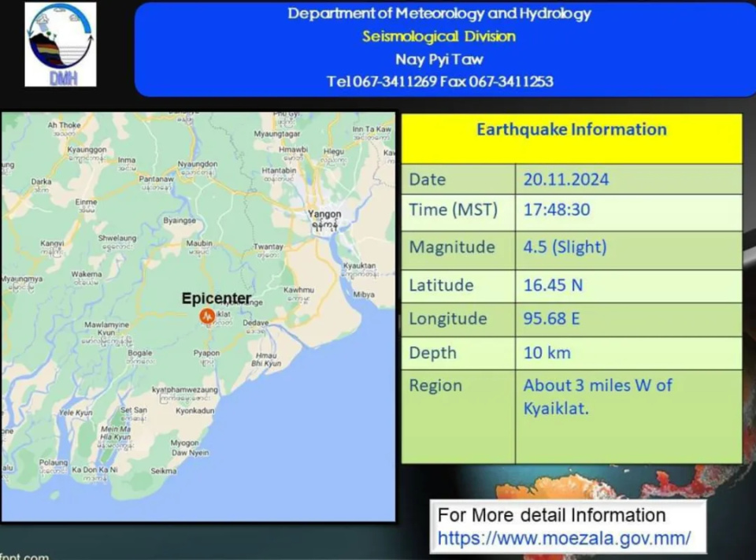
Task: Click Shwelaung label on map
Action: (117, 238)
